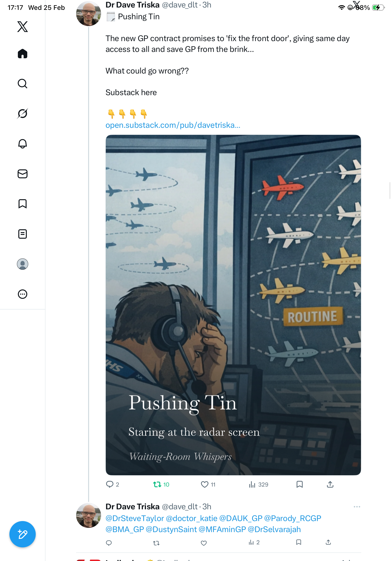Open the profile avatar in sidebar
Screen dimensions: 392x561
(x=23, y=264)
